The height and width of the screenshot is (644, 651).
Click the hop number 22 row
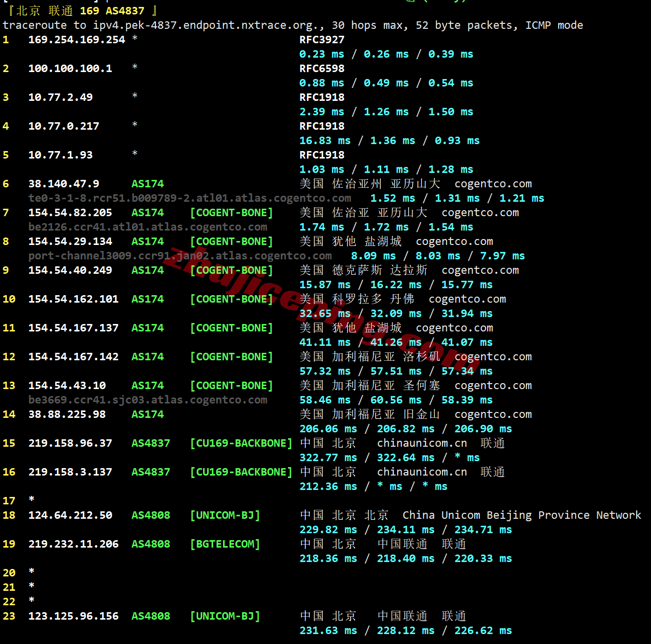coord(18,601)
